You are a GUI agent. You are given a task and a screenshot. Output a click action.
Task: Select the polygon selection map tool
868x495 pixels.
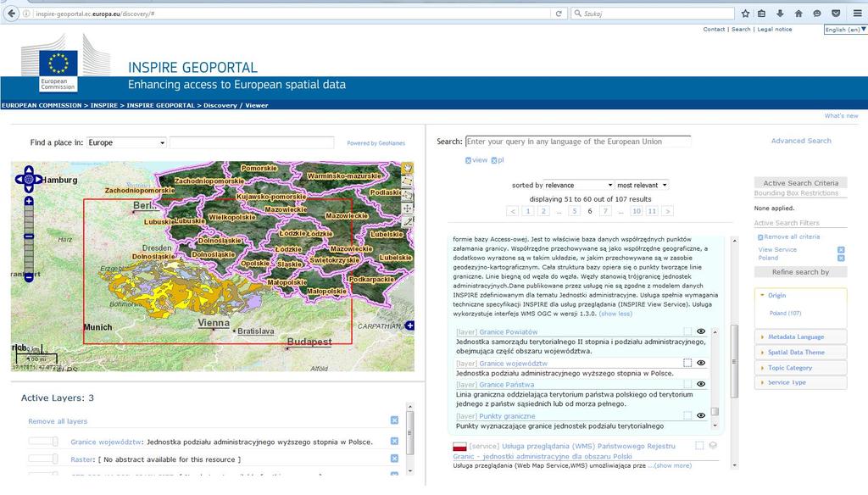click(408, 195)
